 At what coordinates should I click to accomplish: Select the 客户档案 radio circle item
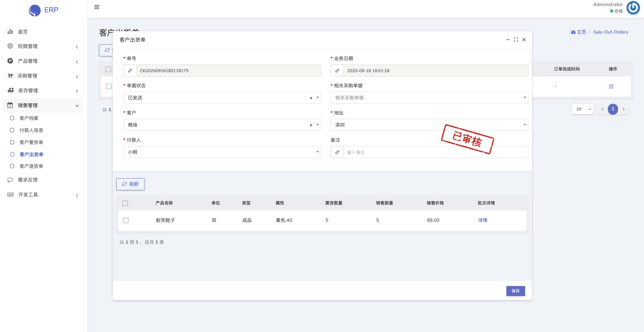12,118
